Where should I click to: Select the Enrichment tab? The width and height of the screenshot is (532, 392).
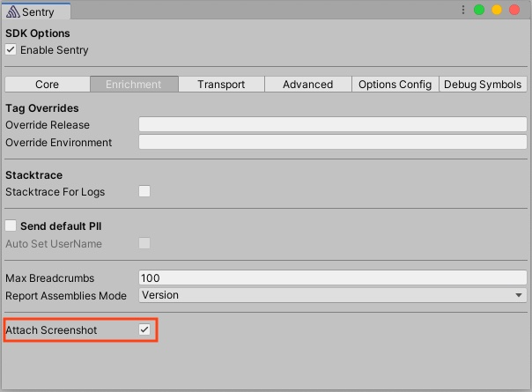134,85
